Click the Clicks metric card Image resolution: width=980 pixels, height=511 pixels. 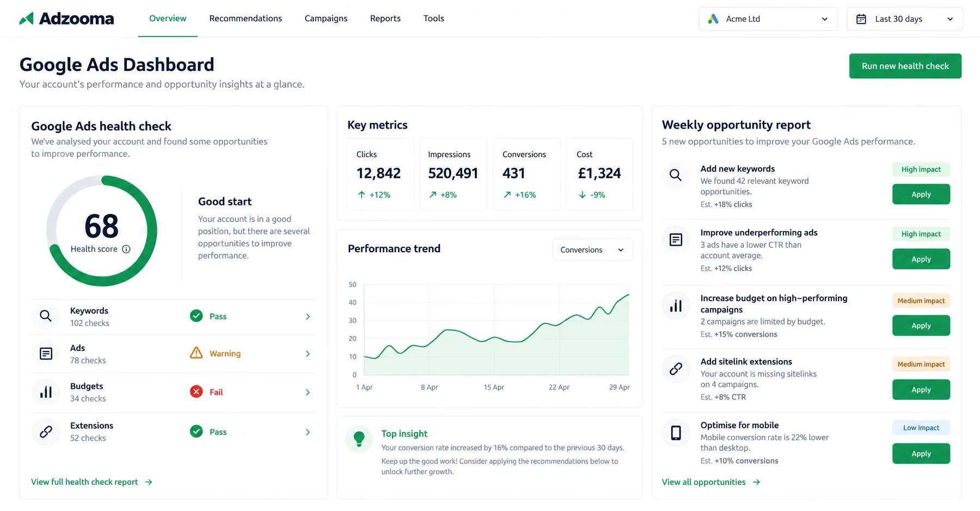point(381,174)
